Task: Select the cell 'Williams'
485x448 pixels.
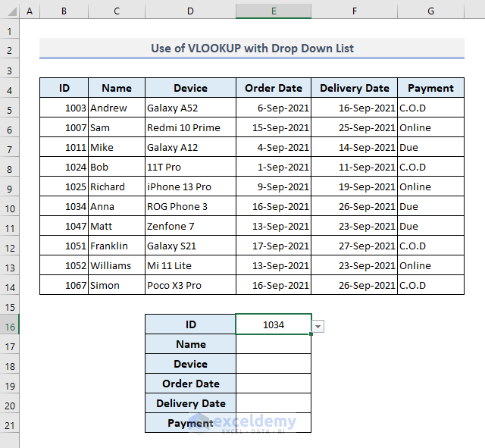Action: point(117,265)
